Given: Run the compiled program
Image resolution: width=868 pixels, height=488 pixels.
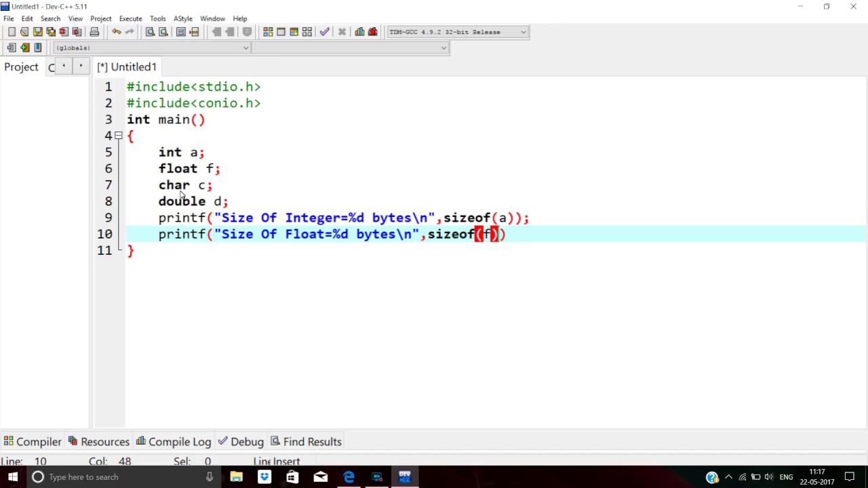Looking at the screenshot, I should point(281,32).
